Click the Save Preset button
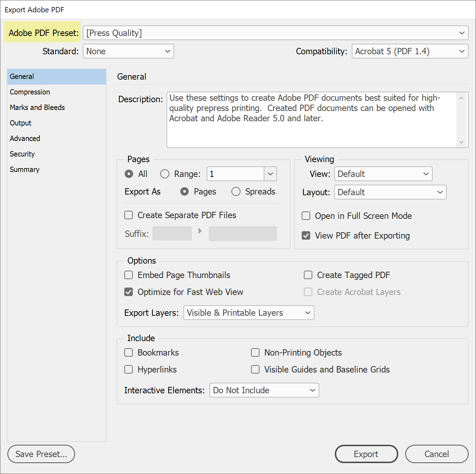 point(41,454)
